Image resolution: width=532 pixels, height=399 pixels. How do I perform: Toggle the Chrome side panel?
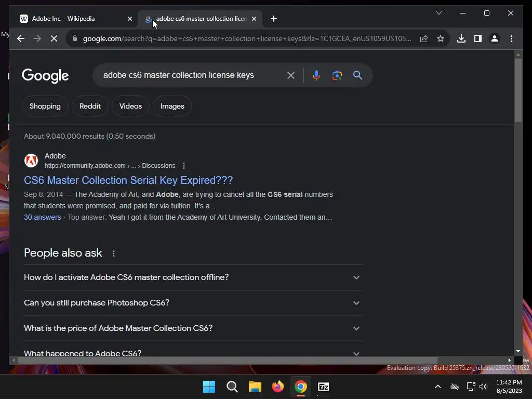[478, 38]
